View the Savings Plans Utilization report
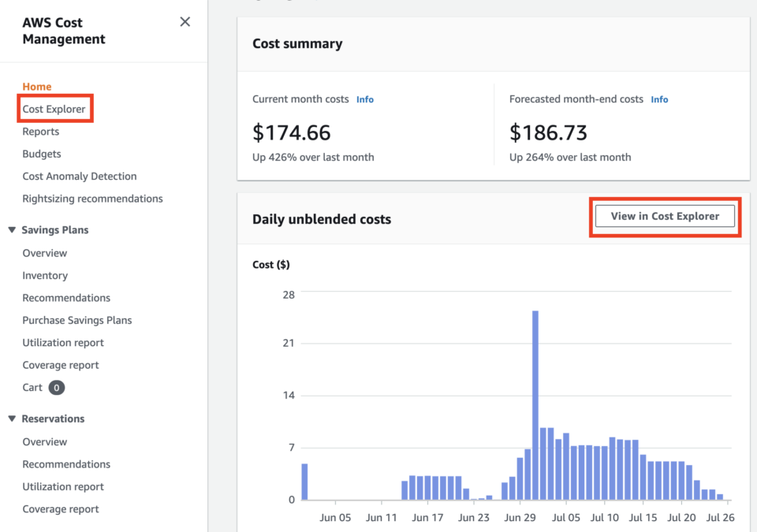This screenshot has width=757, height=532. pyautogui.click(x=63, y=342)
